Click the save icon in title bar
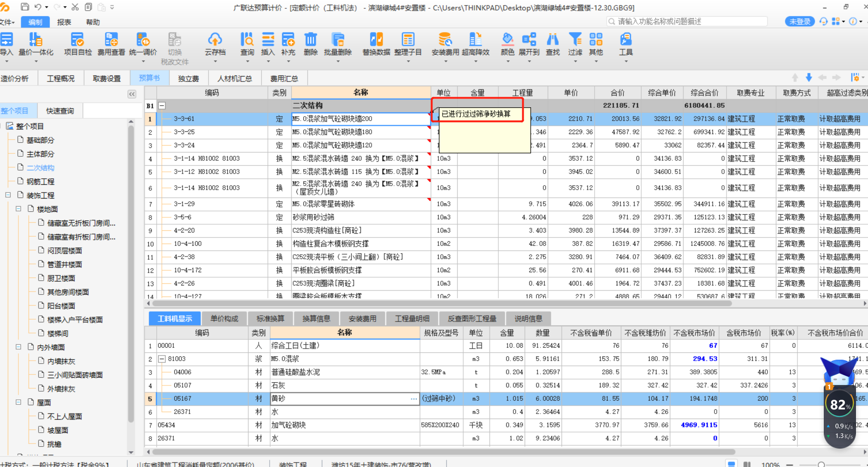868x467 pixels. pyautogui.click(x=25, y=7)
